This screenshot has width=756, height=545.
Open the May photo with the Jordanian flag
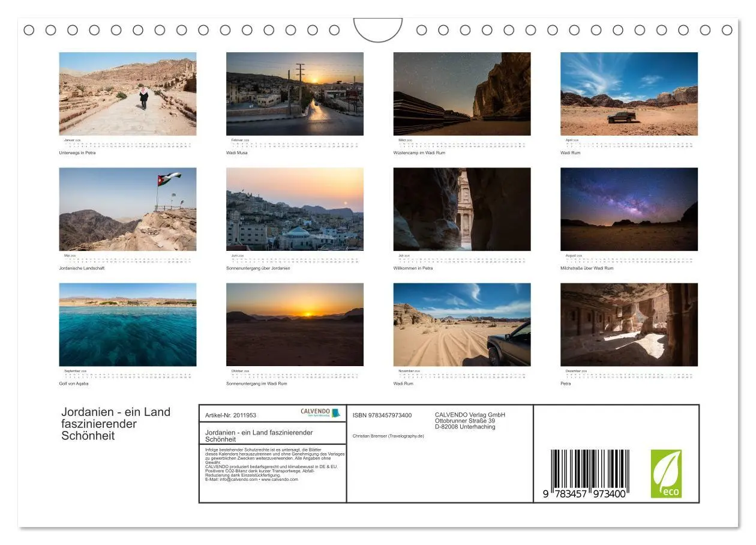[x=128, y=209]
